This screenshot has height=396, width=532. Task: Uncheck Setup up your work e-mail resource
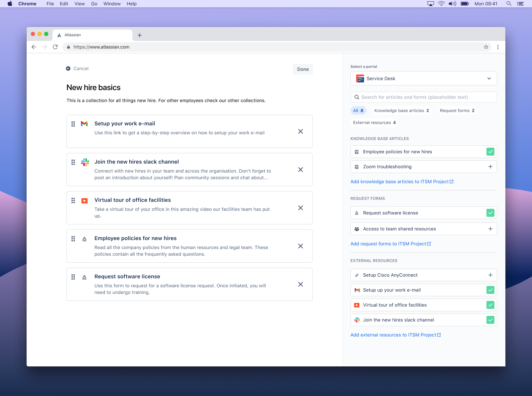pos(490,290)
